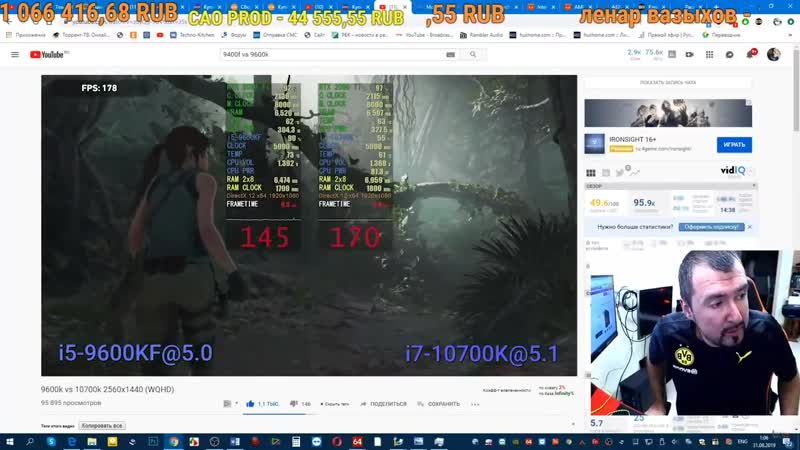Image resolution: width=800 pixels, height=450 pixels.
Task: Open the YouTube hamburger guide menu
Action: pos(15,55)
